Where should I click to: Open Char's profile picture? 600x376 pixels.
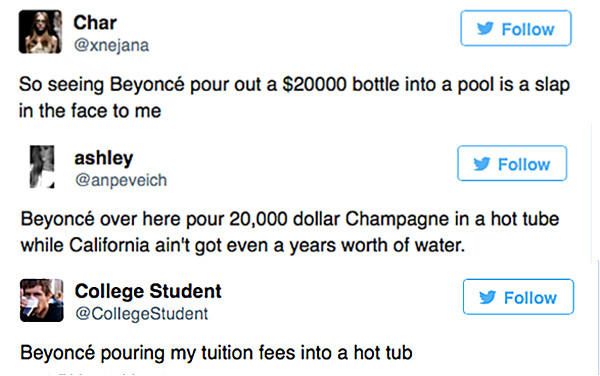(x=40, y=32)
